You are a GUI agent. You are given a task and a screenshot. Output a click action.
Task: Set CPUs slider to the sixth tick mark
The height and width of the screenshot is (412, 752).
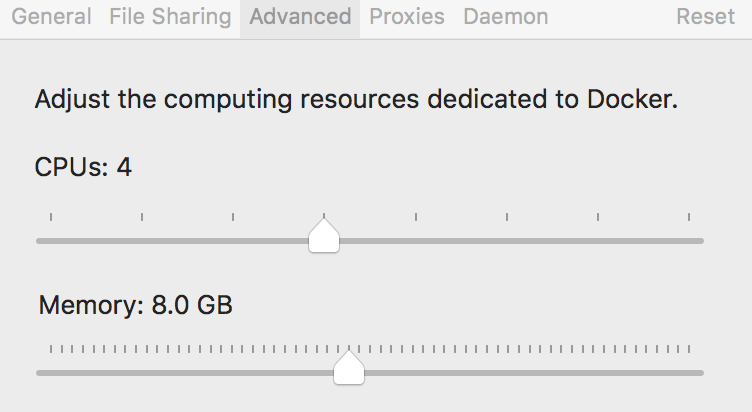[507, 241]
